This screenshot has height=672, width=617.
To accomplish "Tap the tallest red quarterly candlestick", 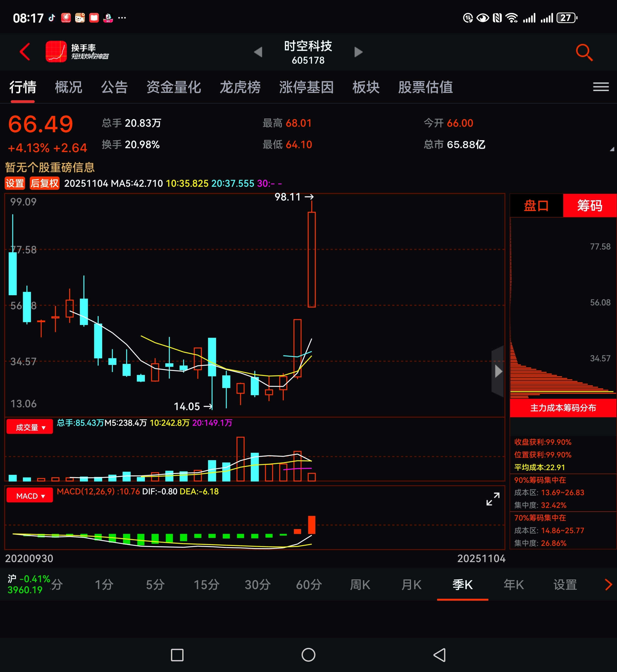I will pos(312,259).
